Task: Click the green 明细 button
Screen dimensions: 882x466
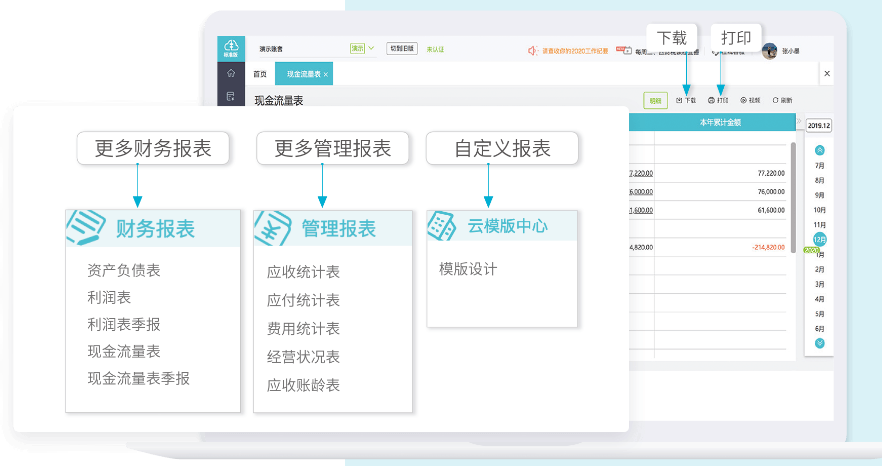Action: (x=655, y=100)
